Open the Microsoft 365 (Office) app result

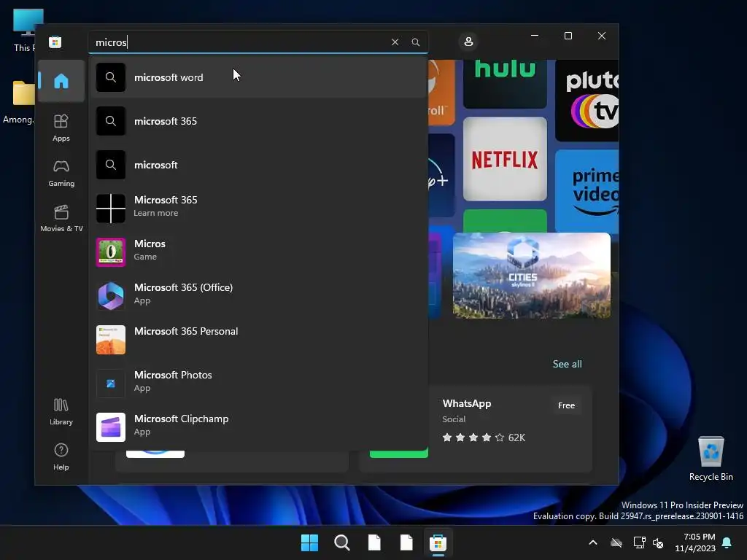click(258, 296)
